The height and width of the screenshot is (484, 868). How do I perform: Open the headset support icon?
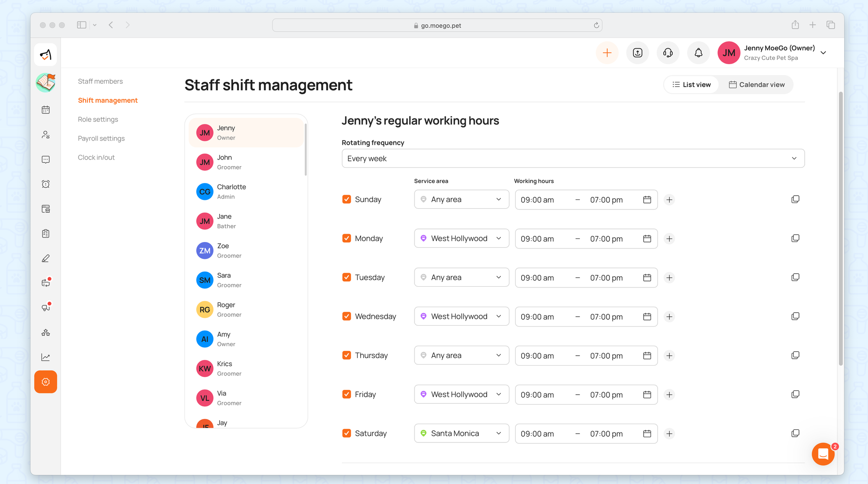[x=668, y=53]
